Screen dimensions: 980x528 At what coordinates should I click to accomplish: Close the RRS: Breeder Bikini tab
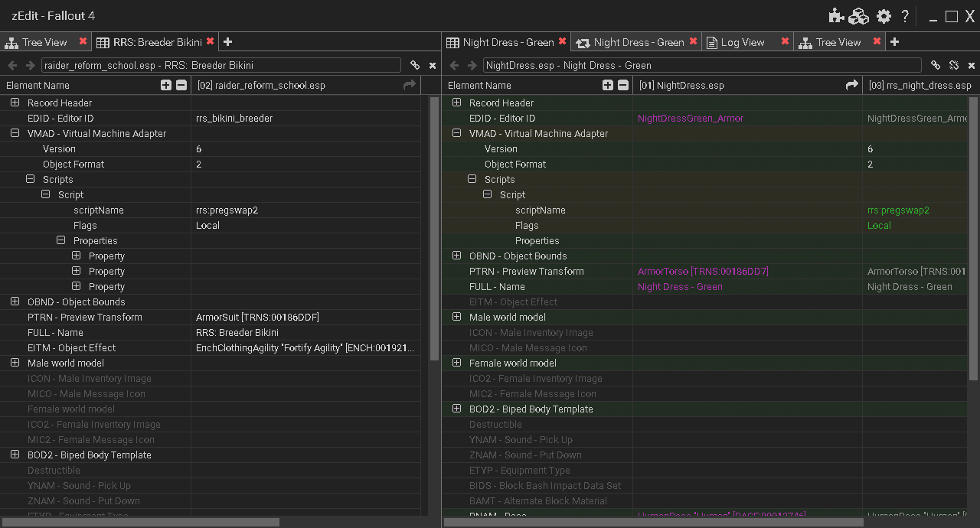click(x=210, y=41)
